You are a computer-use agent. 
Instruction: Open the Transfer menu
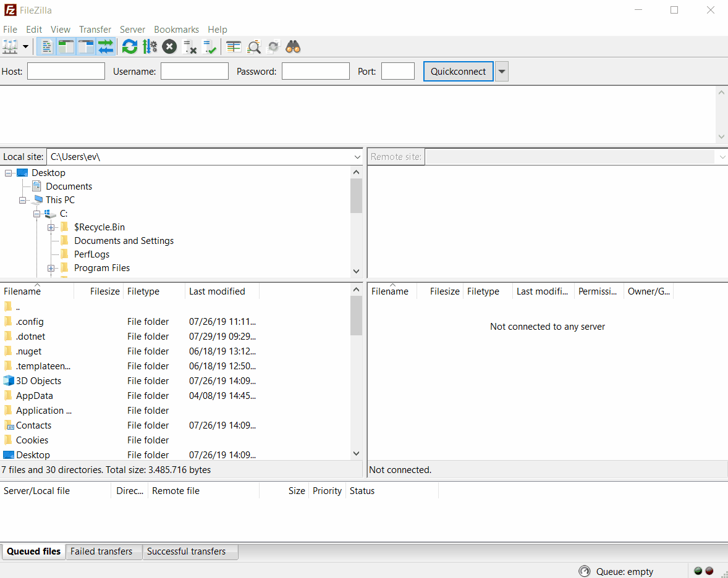click(x=95, y=29)
